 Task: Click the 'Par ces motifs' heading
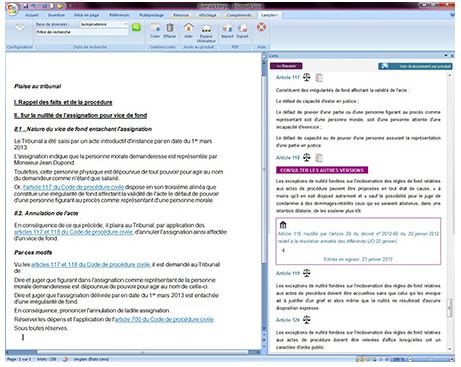tap(33, 252)
